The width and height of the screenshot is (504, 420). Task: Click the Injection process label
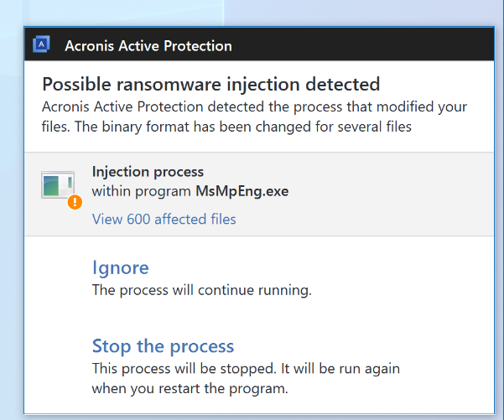(x=148, y=172)
